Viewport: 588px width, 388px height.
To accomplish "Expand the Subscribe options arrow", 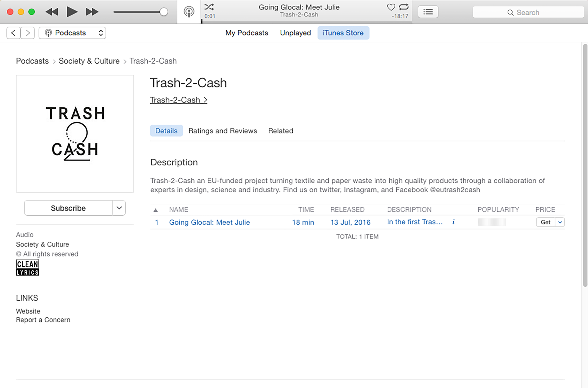I will [119, 208].
